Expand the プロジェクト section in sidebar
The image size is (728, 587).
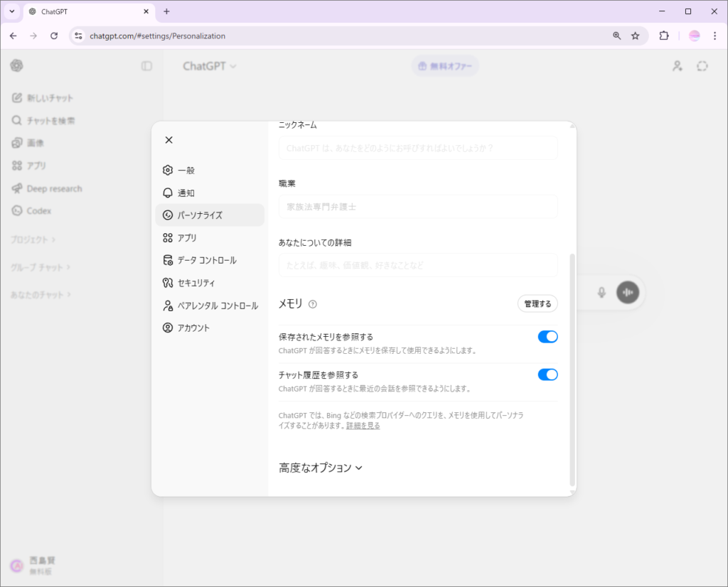click(x=33, y=239)
